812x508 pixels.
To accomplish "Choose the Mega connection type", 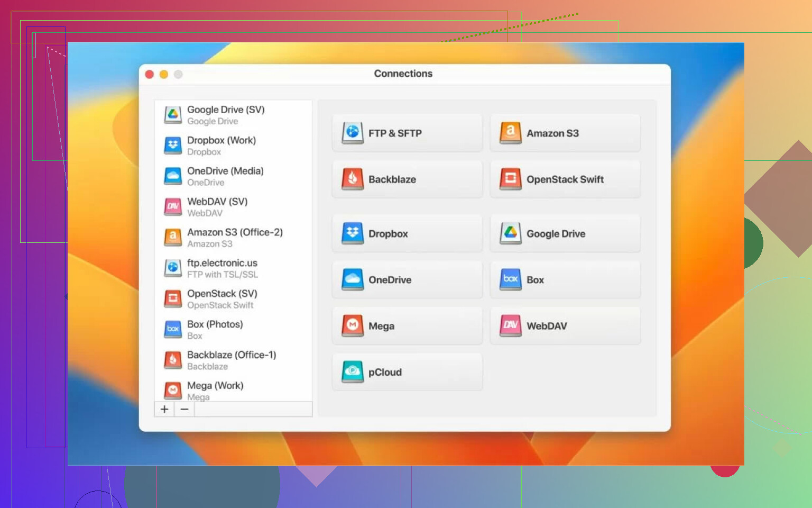I will tap(407, 325).
